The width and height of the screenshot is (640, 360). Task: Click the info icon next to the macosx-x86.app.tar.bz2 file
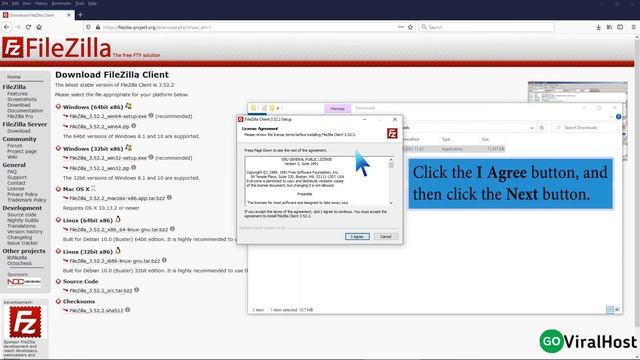tap(169, 198)
